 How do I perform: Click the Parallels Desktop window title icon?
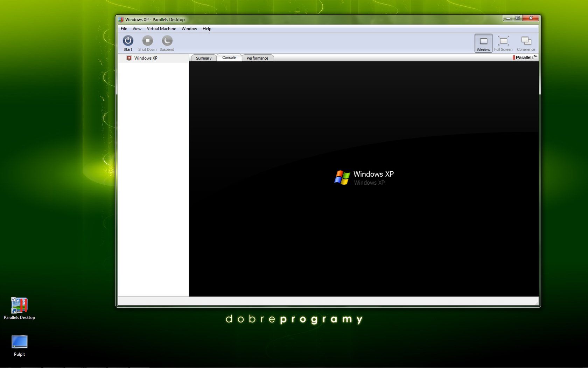[x=121, y=20]
